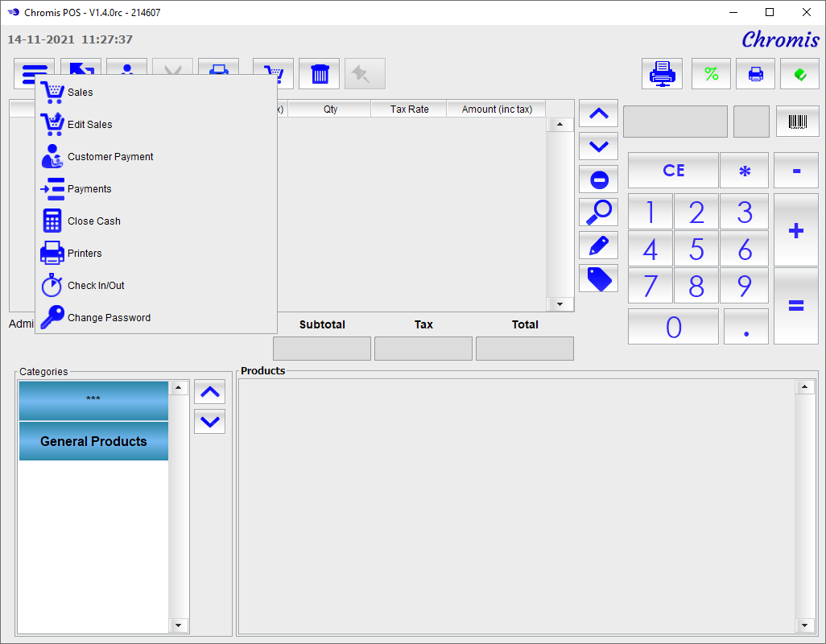The width and height of the screenshot is (826, 644).
Task: Click products panel scrollbar up arrow
Action: [804, 387]
